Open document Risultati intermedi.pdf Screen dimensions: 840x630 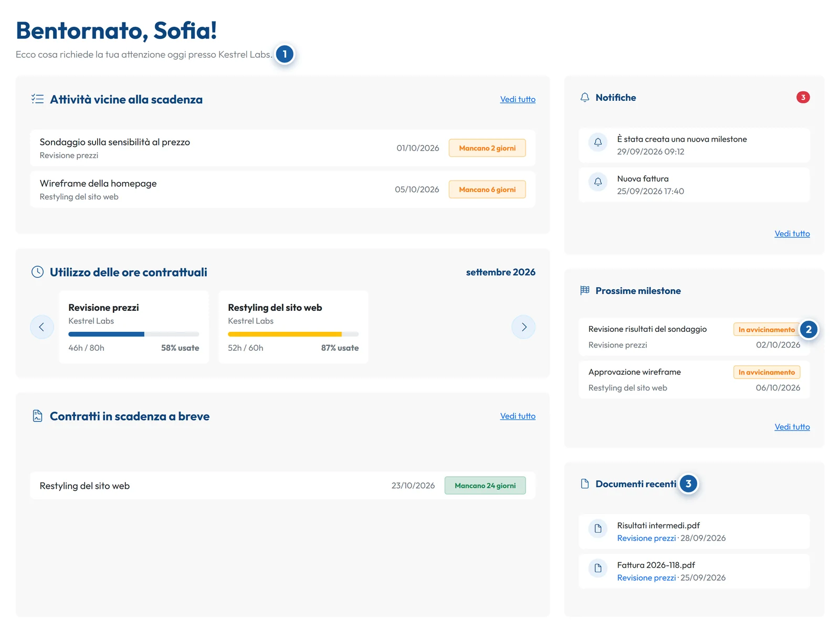click(x=694, y=531)
